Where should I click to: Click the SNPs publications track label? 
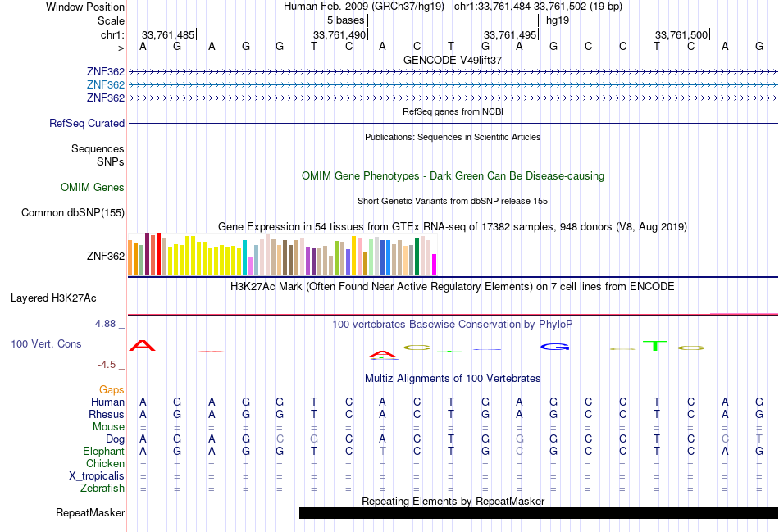pyautogui.click(x=111, y=162)
